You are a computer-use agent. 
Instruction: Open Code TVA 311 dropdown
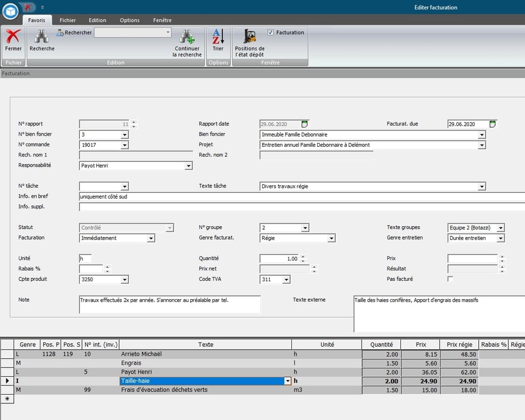click(286, 280)
